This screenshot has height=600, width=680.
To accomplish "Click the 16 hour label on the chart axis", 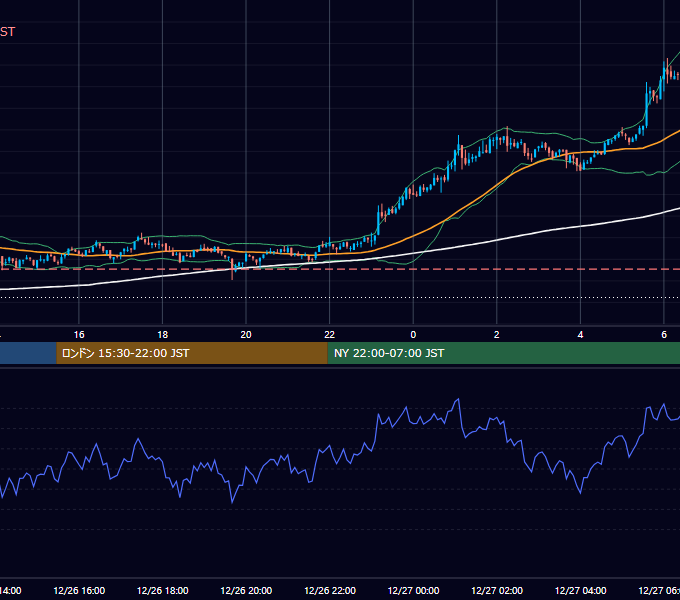I will (79, 335).
